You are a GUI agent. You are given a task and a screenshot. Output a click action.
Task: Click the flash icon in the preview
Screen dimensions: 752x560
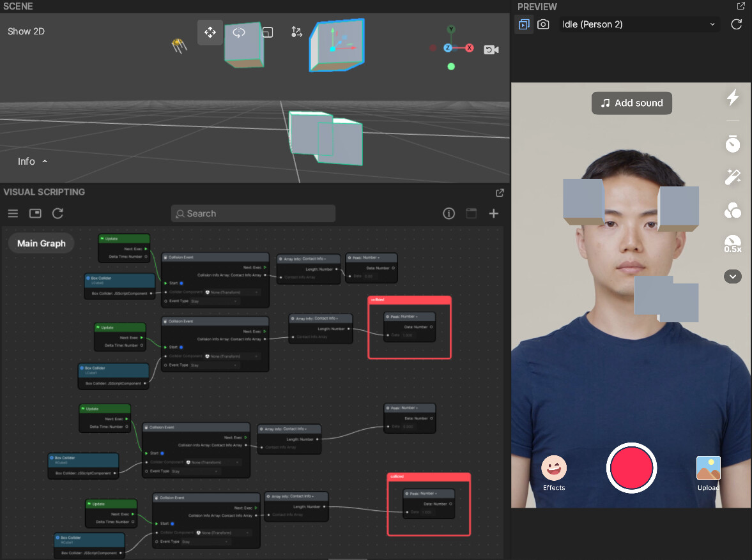click(x=732, y=98)
